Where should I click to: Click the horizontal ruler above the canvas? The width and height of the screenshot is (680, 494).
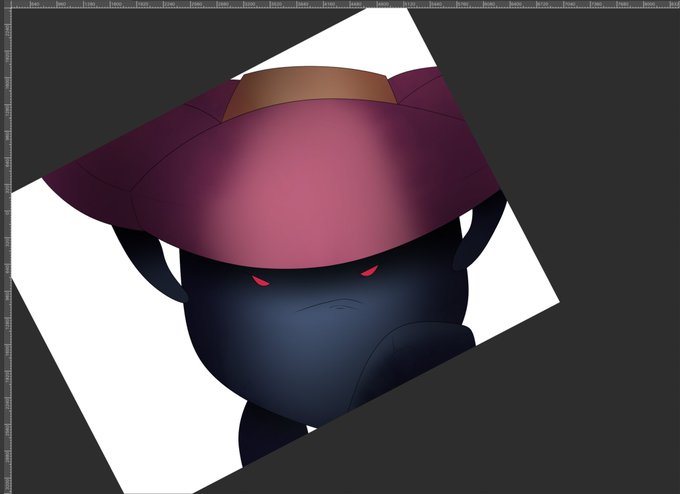point(345,4)
